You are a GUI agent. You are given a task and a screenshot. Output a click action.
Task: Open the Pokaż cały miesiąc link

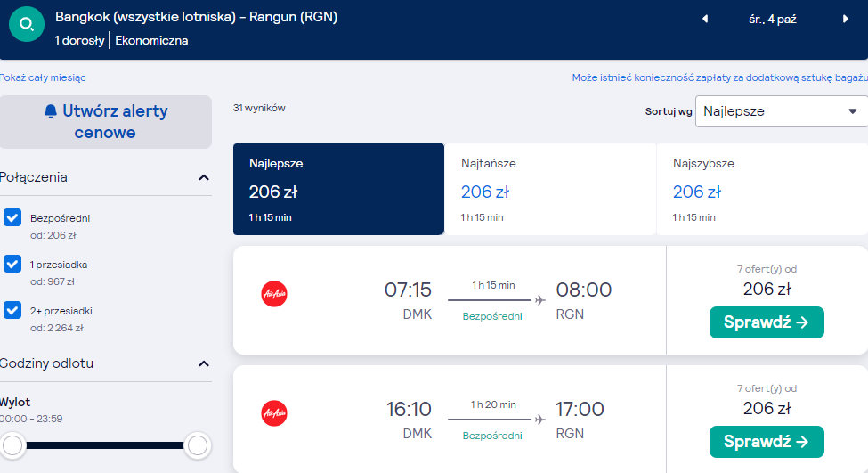[x=43, y=77]
